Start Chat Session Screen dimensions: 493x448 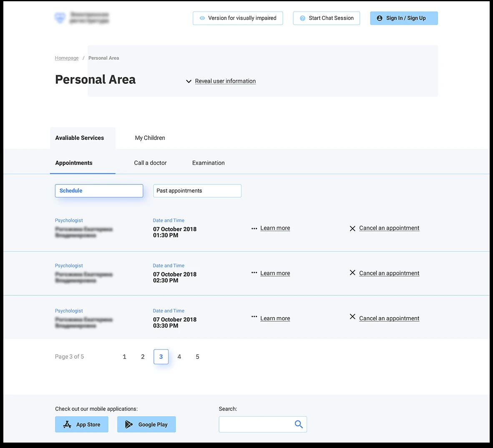click(x=326, y=18)
